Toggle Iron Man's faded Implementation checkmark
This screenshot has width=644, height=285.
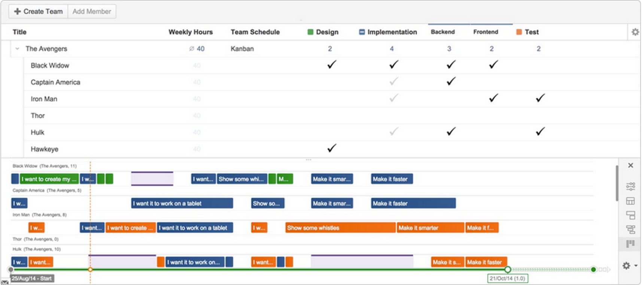tap(394, 98)
